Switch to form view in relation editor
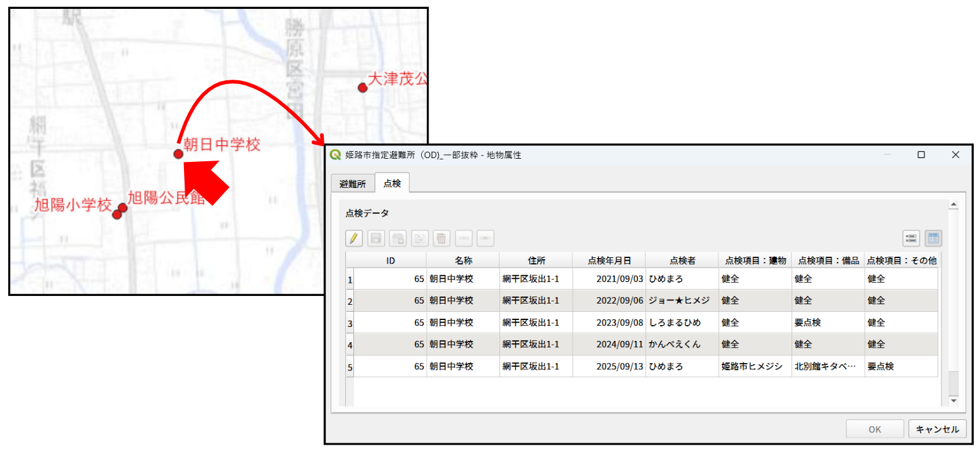 [911, 238]
